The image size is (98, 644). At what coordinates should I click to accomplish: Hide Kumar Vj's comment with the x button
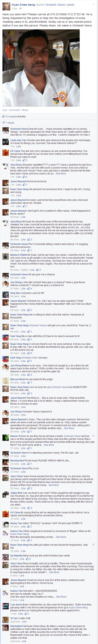tap(93, 436)
